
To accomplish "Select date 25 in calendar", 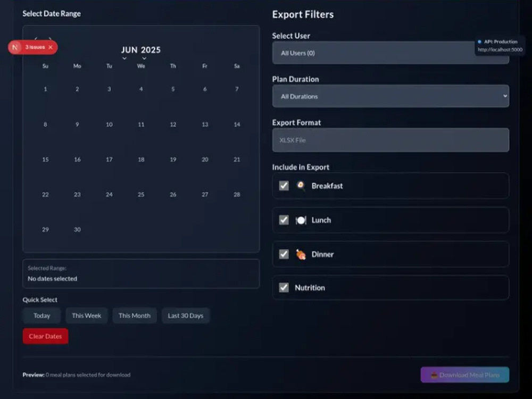I will point(141,195).
